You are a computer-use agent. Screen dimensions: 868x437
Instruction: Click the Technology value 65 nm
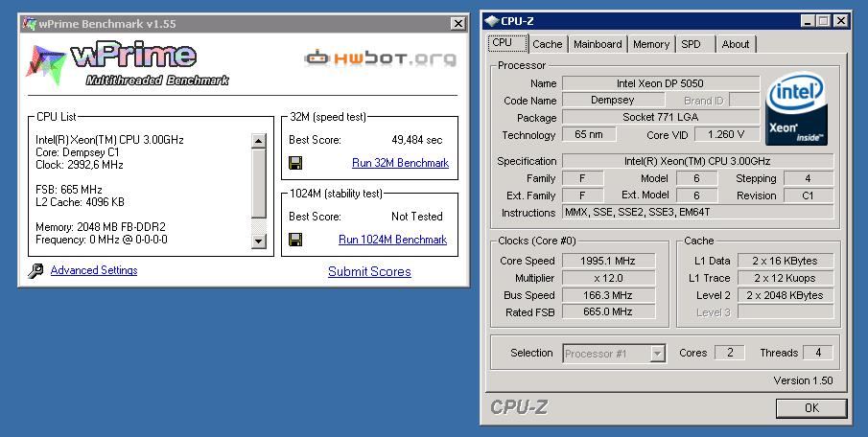pyautogui.click(x=589, y=134)
